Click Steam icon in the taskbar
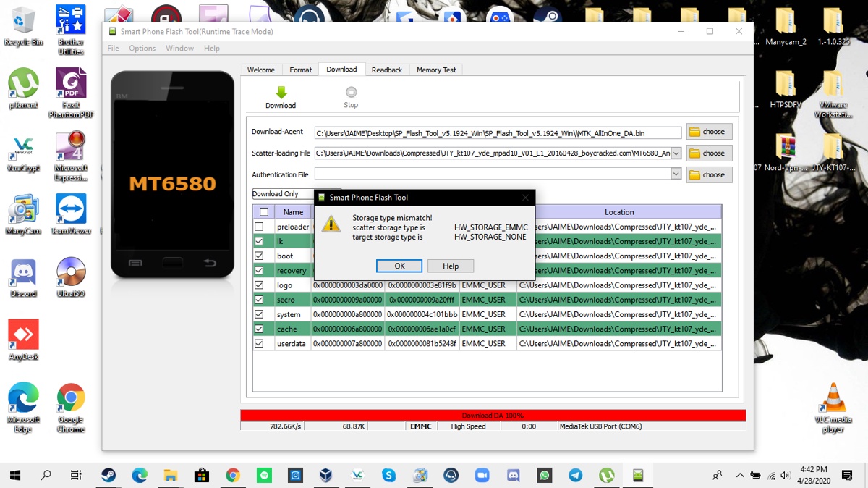868x488 pixels. click(x=108, y=475)
